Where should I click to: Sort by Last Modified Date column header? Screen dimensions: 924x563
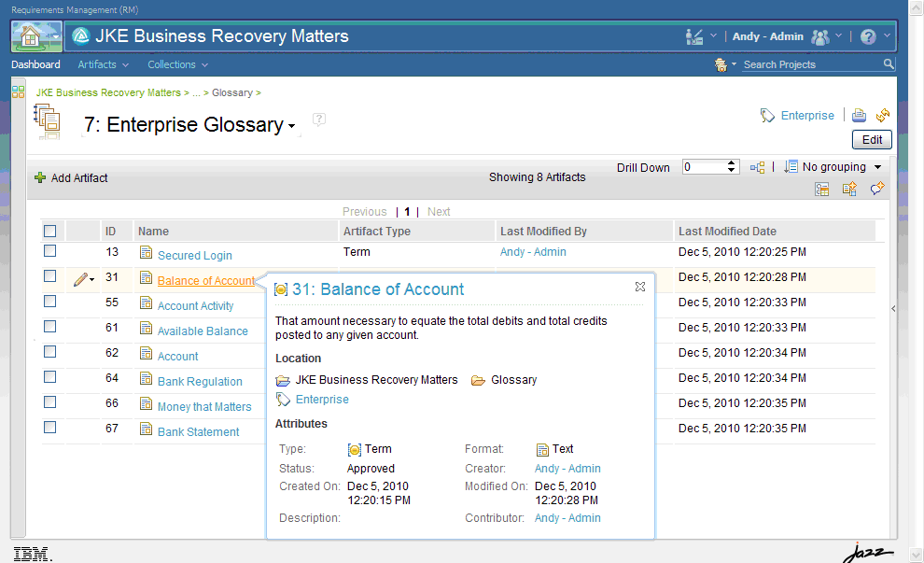[x=727, y=232]
